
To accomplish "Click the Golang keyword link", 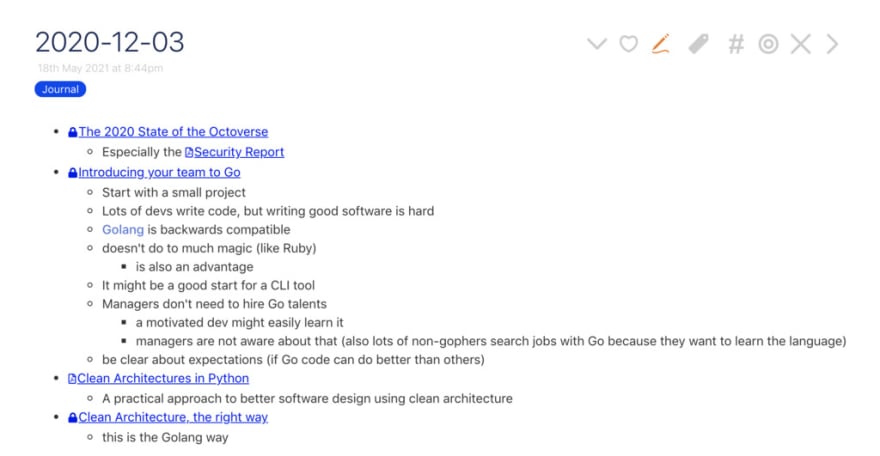I will (x=123, y=229).
